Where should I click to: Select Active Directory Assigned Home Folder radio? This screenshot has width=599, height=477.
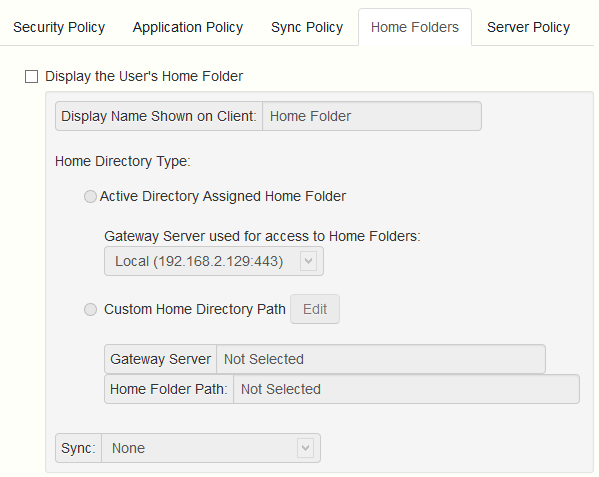[90, 196]
